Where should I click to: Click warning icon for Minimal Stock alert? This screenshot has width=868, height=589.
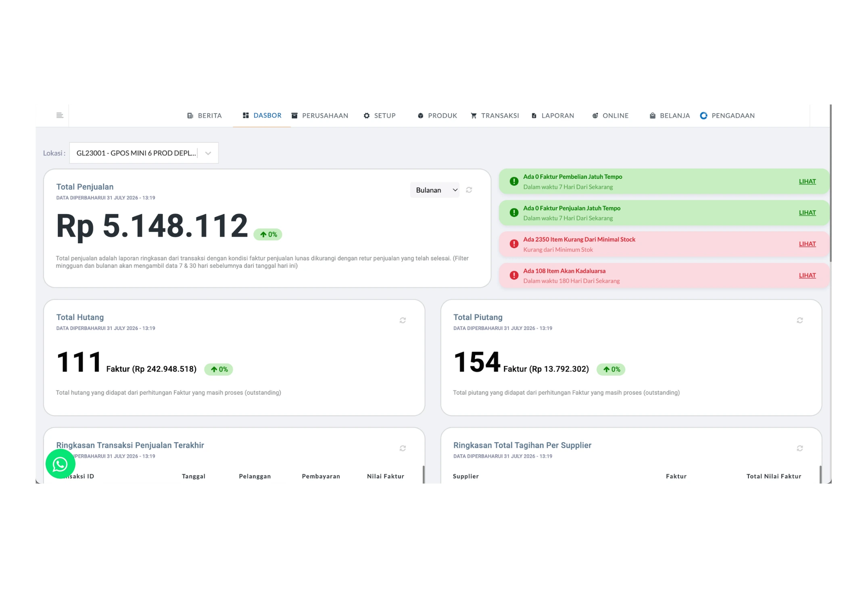click(x=514, y=244)
